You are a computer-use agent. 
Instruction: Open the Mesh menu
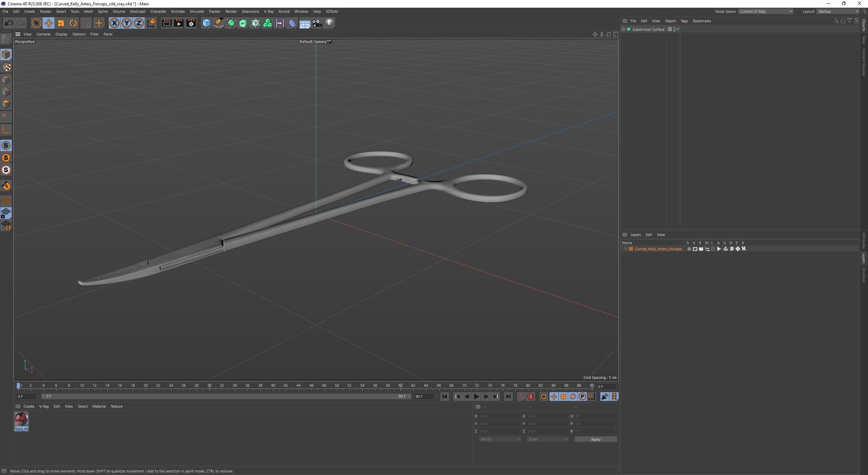88,11
